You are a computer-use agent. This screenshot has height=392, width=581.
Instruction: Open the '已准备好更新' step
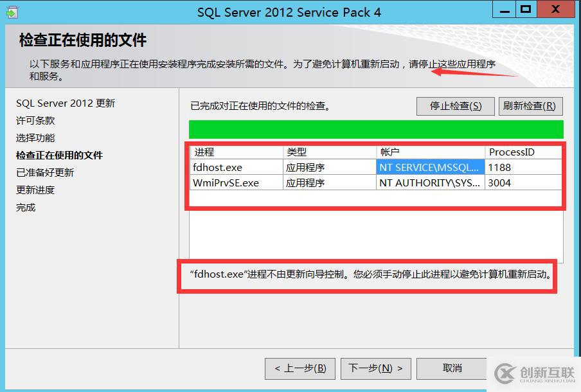[x=45, y=172]
